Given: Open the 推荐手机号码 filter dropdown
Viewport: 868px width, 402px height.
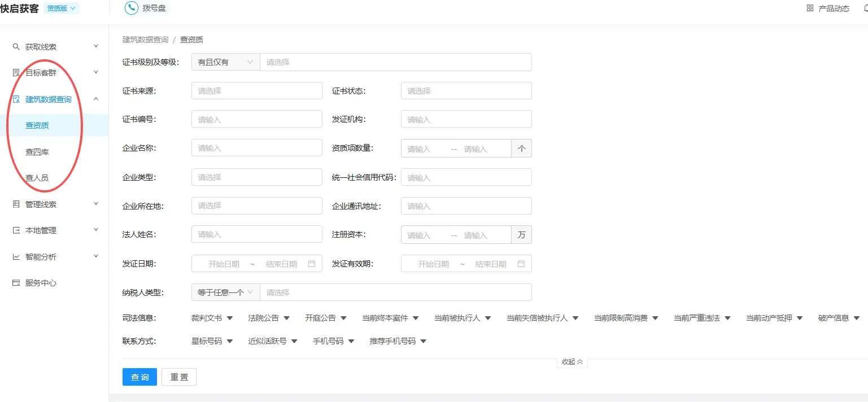Looking at the screenshot, I should (x=398, y=341).
